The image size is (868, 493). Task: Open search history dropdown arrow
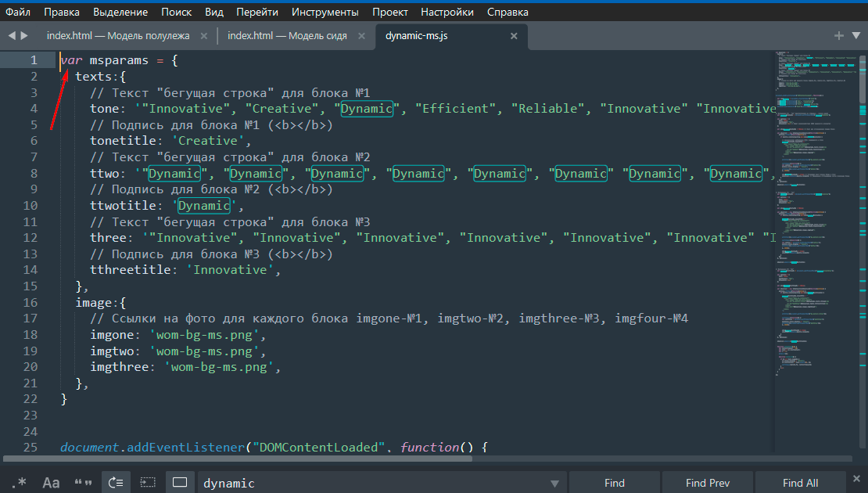555,483
